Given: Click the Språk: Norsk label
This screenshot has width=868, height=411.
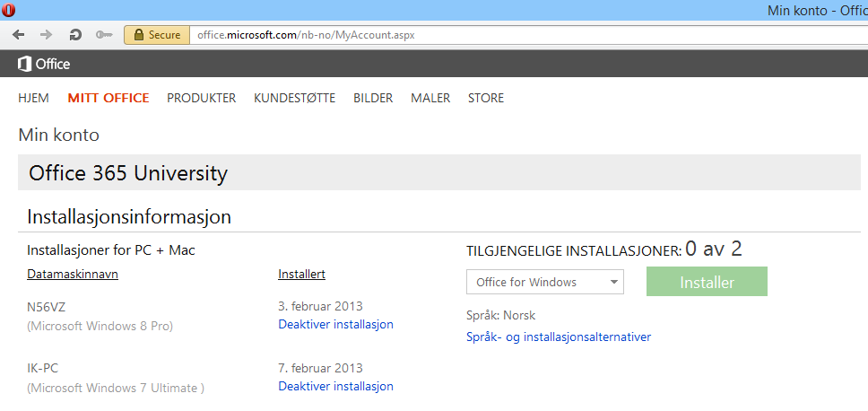Looking at the screenshot, I should click(501, 316).
